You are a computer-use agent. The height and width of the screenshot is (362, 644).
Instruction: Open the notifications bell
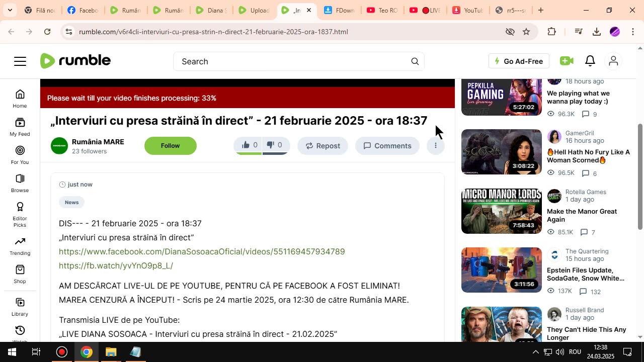point(590,61)
